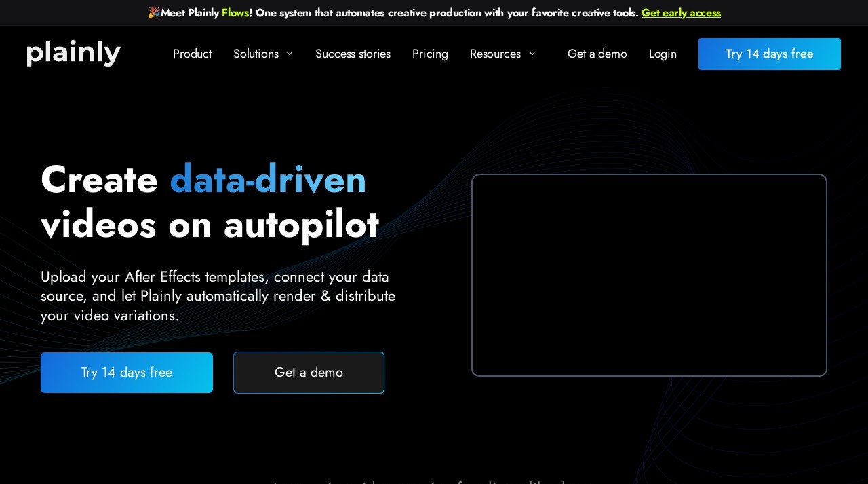The width and height of the screenshot is (868, 484).
Task: Click Try 14 days free hero button
Action: pyautogui.click(x=127, y=373)
